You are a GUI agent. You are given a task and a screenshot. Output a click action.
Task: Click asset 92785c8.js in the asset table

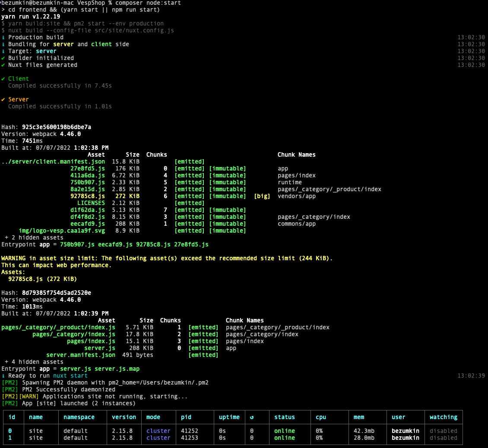coord(88,196)
